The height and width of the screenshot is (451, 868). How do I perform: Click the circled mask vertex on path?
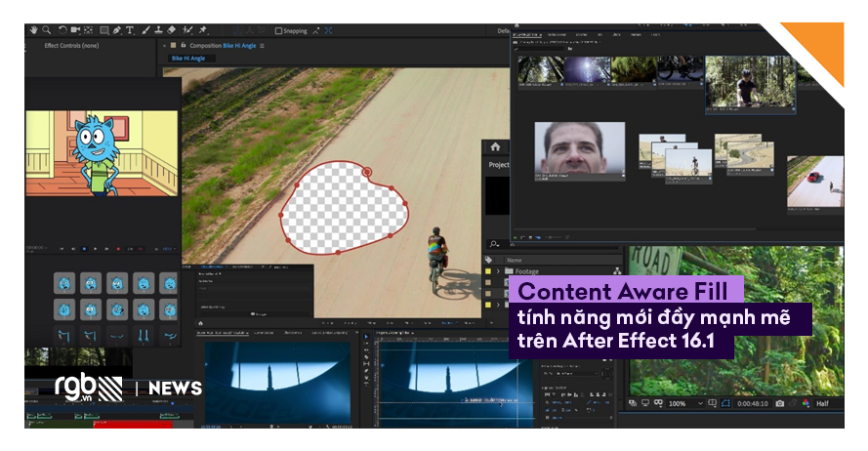pos(367,172)
